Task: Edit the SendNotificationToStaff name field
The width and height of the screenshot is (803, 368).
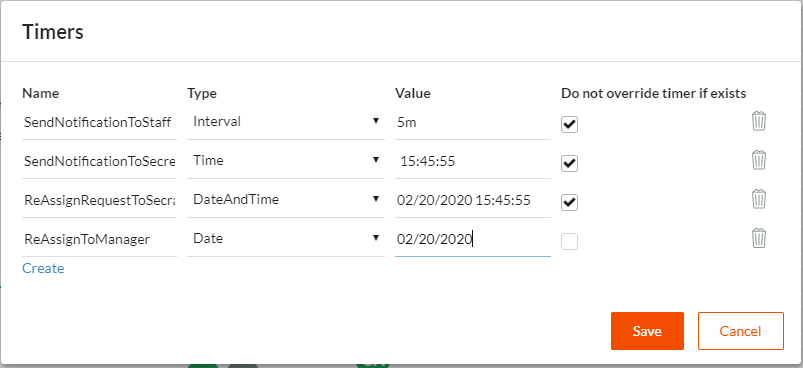Action: (x=99, y=122)
